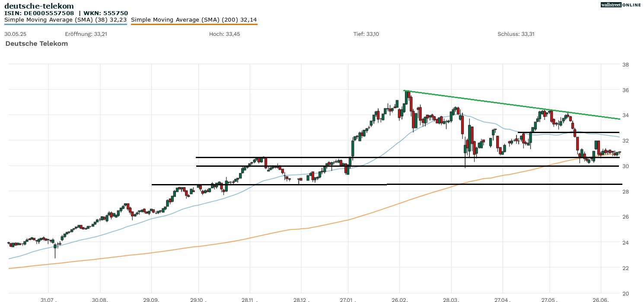This screenshot has height=302, width=644.
Task: Click the y-axis label 36
Action: point(625,90)
